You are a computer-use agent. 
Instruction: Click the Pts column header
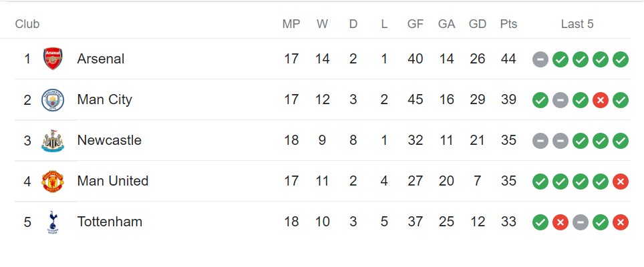pos(508,24)
